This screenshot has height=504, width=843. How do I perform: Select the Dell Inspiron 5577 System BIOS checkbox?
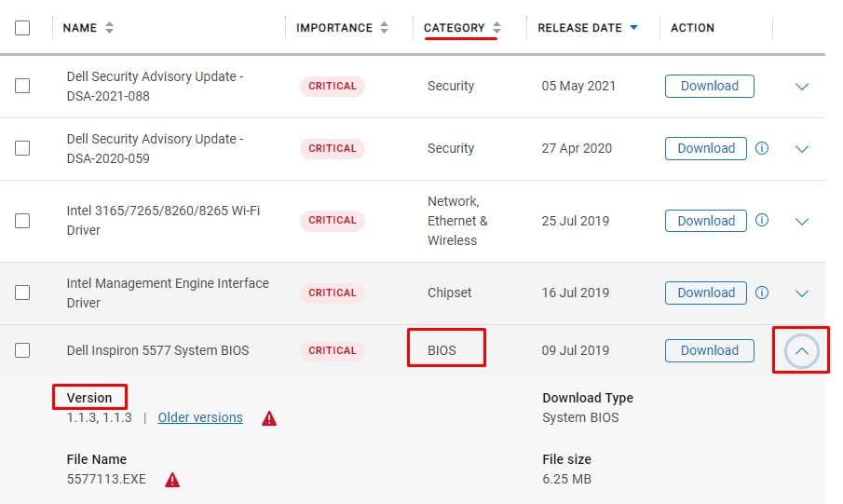click(x=22, y=350)
